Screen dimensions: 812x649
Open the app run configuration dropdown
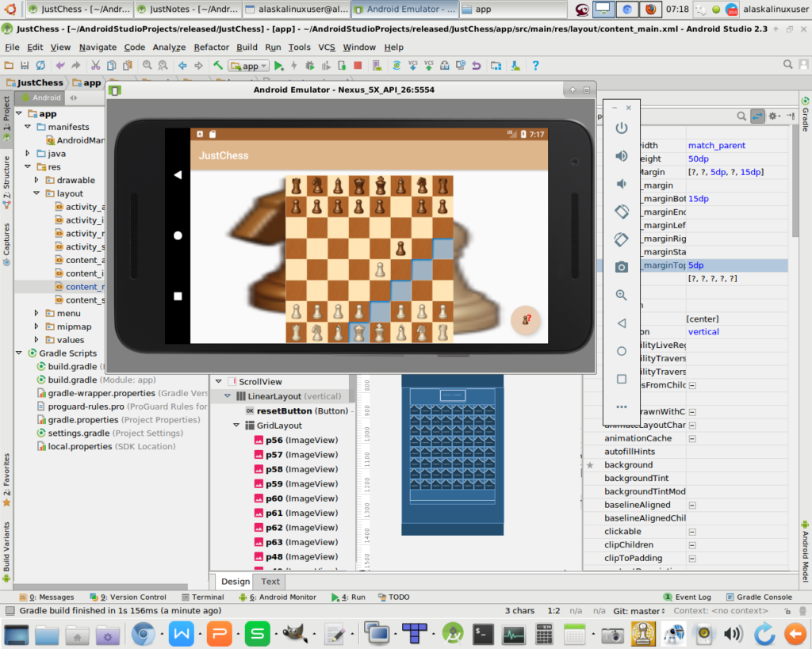(x=248, y=66)
